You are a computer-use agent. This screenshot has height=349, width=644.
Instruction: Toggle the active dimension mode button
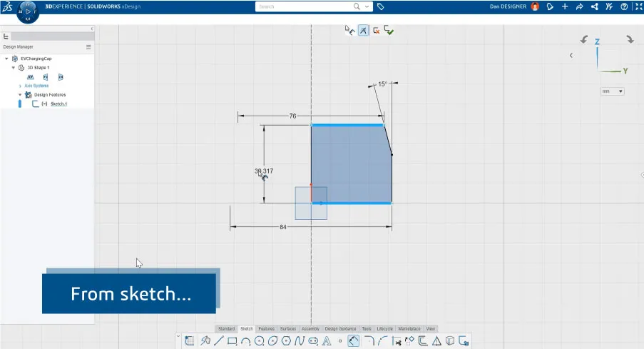[x=364, y=31]
